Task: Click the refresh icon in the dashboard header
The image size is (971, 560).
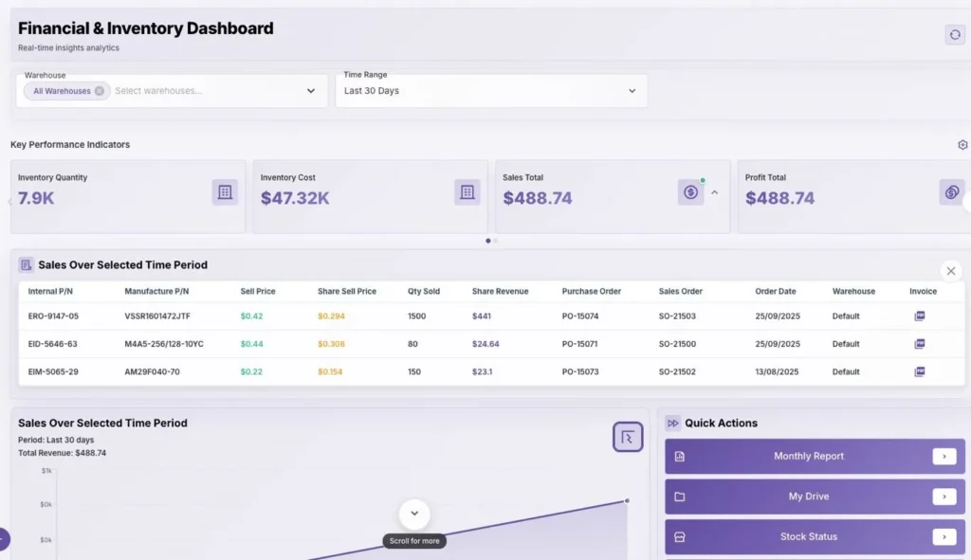Action: coord(954,35)
